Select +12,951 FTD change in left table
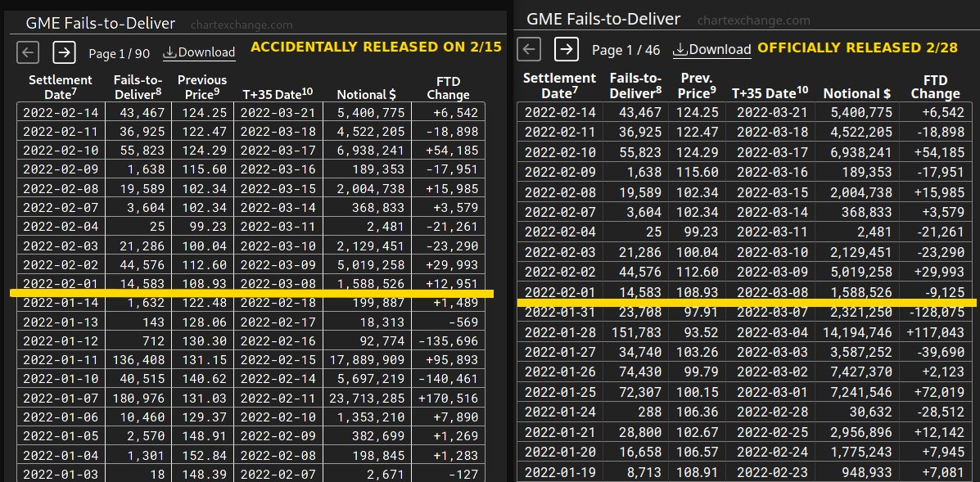Image resolution: width=980 pixels, height=482 pixels. 452,284
